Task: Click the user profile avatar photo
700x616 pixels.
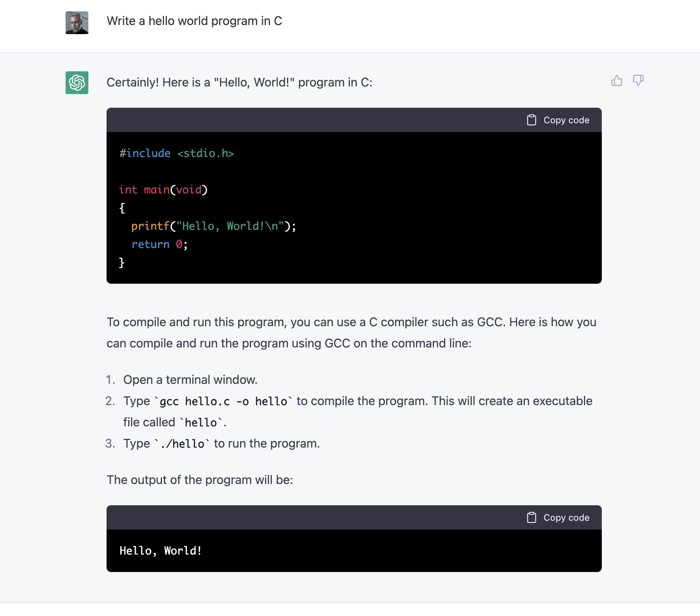Action: pos(77,23)
